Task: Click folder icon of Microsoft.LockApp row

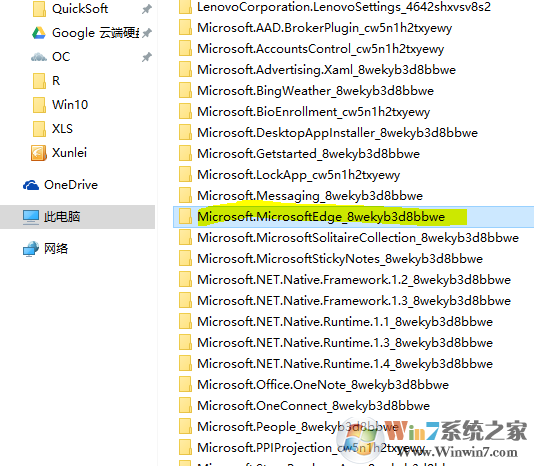Action: pyautogui.click(x=186, y=175)
